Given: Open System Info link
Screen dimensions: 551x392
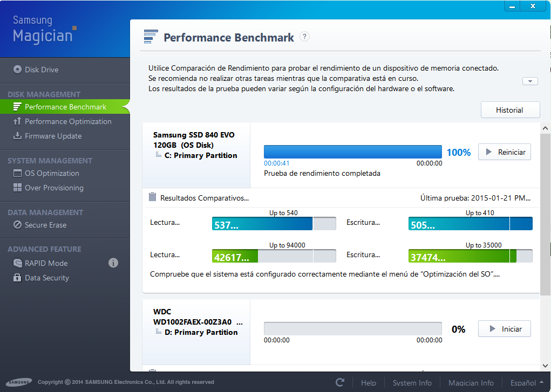Looking at the screenshot, I should [412, 382].
